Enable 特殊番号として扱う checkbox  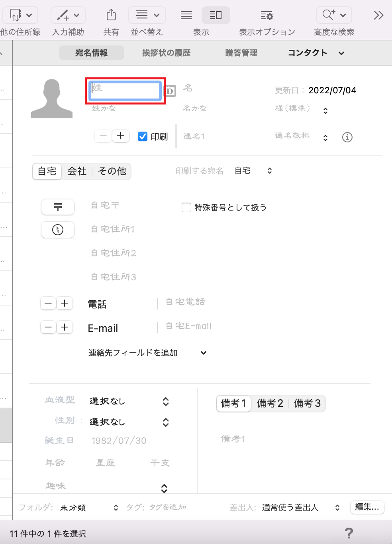(x=186, y=207)
